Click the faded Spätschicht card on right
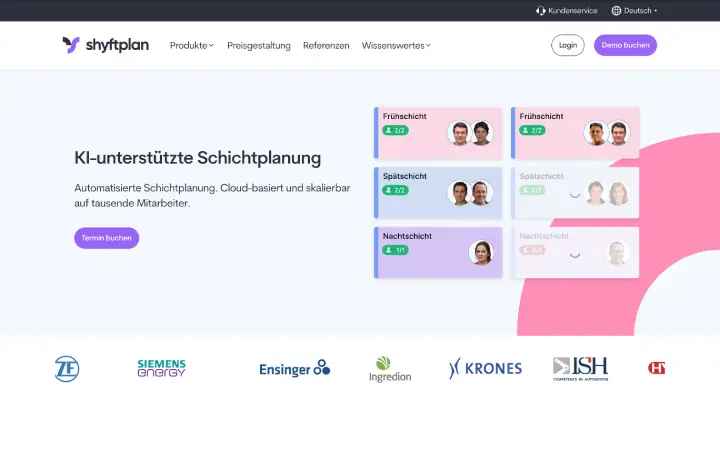Viewport: 720px width, 450px height. 575,193
